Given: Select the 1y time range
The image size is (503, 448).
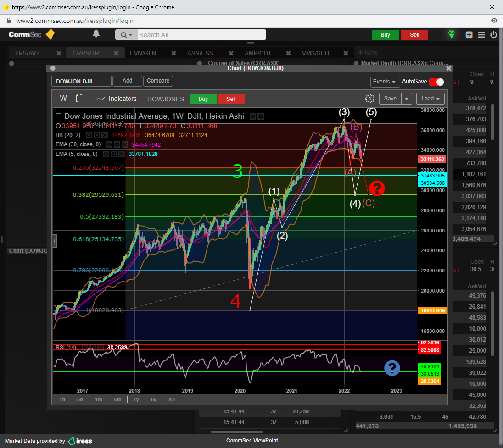Looking at the screenshot, I should (136, 399).
